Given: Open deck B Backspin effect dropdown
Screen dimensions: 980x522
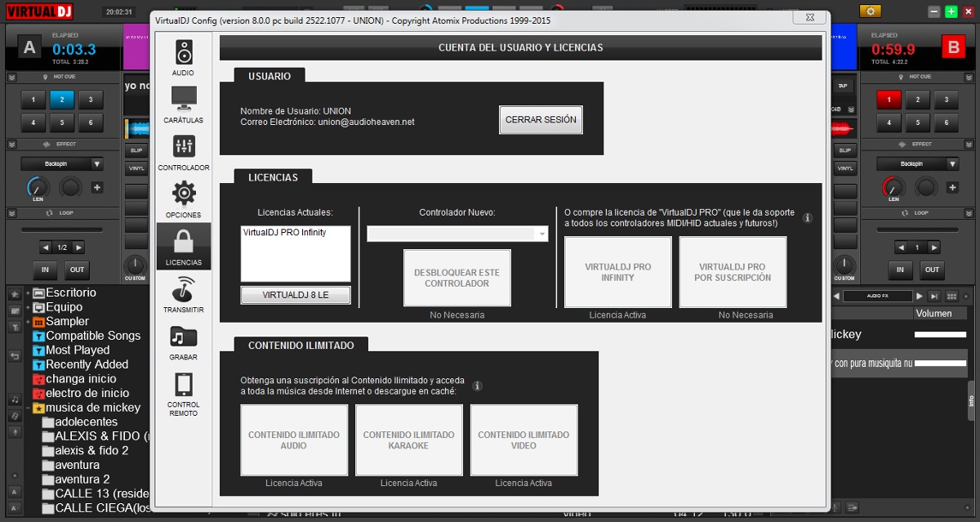Looking at the screenshot, I should (919, 164).
